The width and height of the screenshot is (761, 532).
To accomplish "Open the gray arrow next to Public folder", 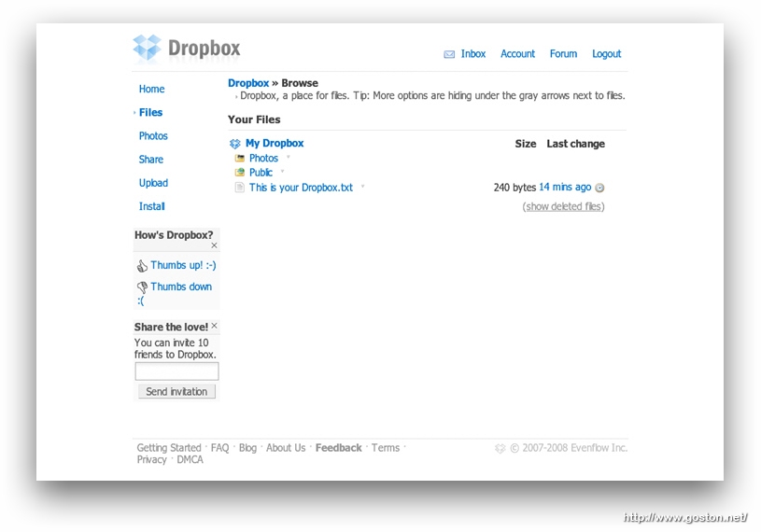I will pyautogui.click(x=283, y=171).
